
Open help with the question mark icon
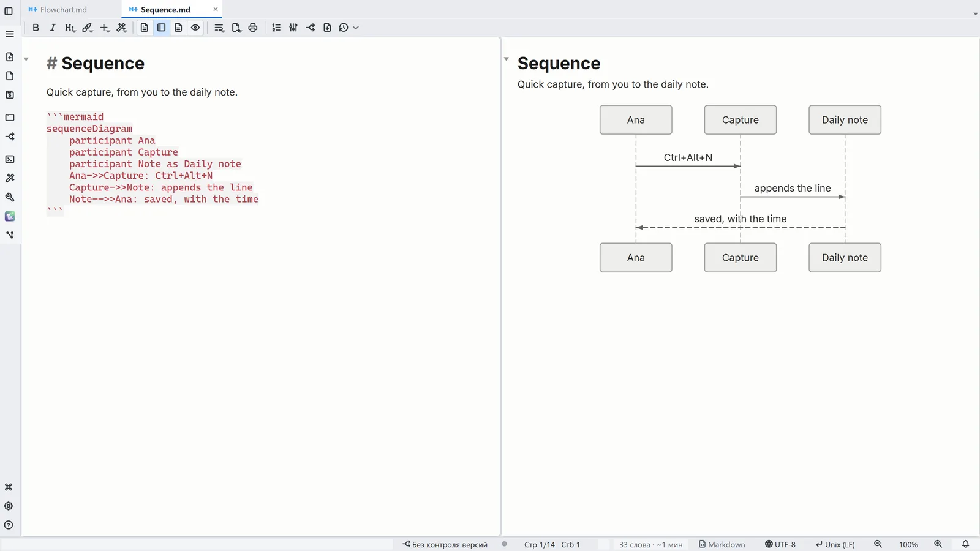tap(9, 525)
